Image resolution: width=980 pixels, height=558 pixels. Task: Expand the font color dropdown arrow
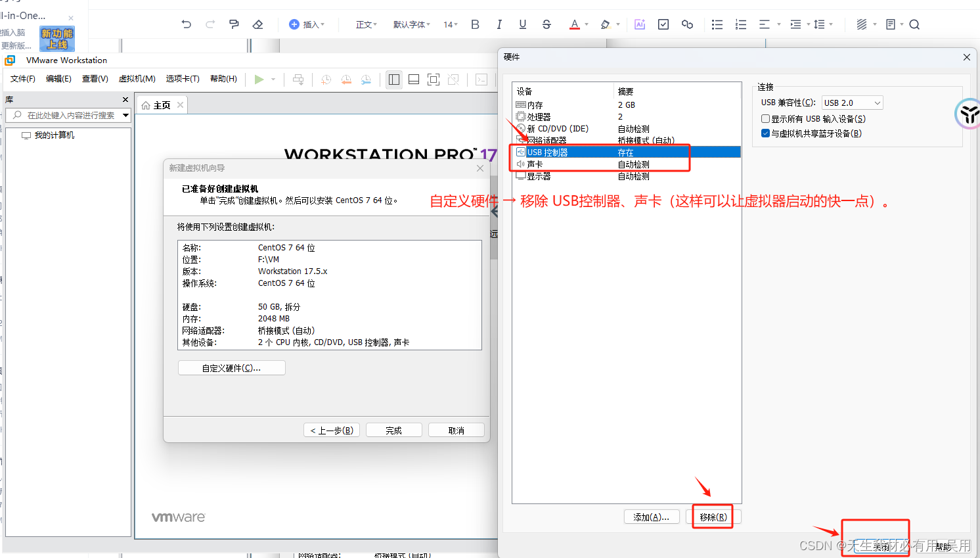587,24
